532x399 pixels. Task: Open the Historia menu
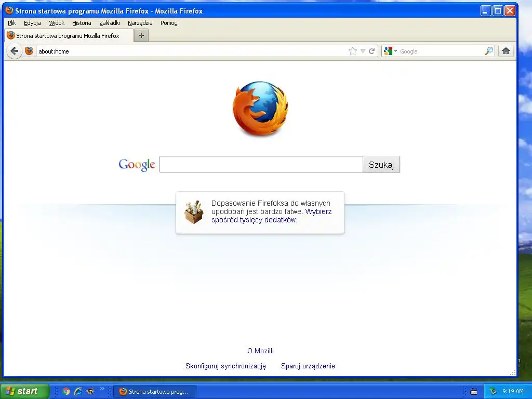[x=82, y=23]
